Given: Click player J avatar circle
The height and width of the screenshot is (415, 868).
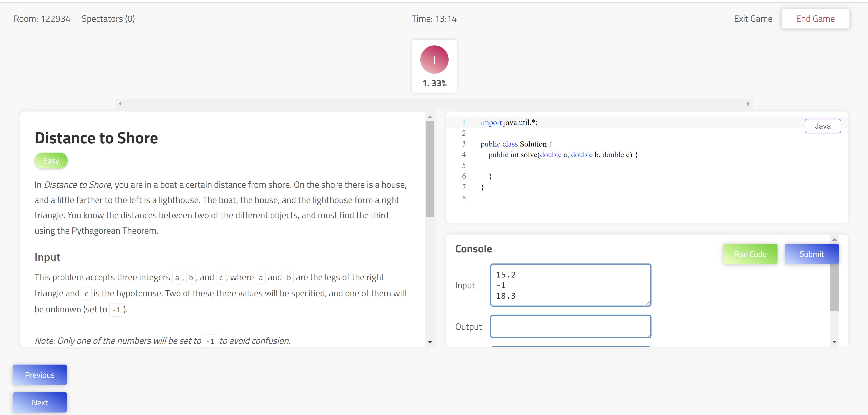Looking at the screenshot, I should [434, 60].
